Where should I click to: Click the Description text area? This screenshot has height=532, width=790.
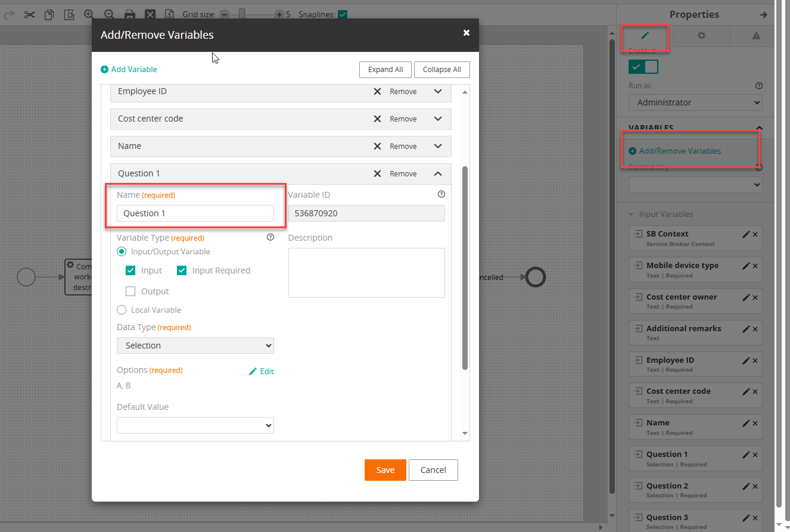coord(366,272)
